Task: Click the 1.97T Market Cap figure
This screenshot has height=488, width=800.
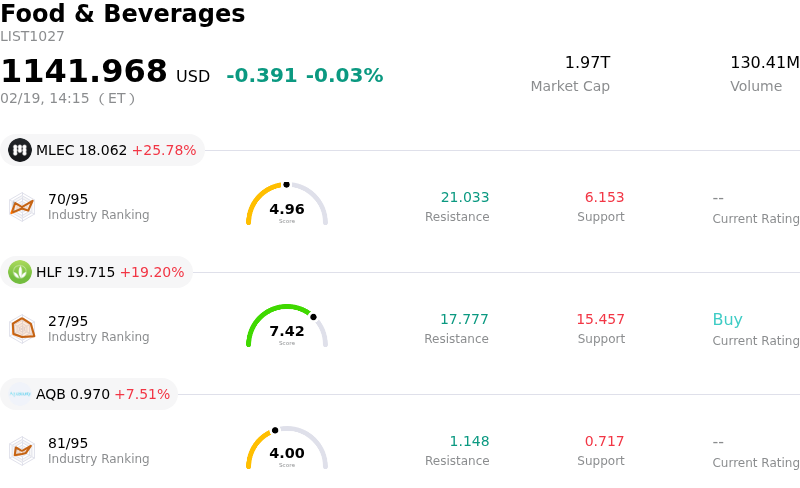Action: pos(587,63)
